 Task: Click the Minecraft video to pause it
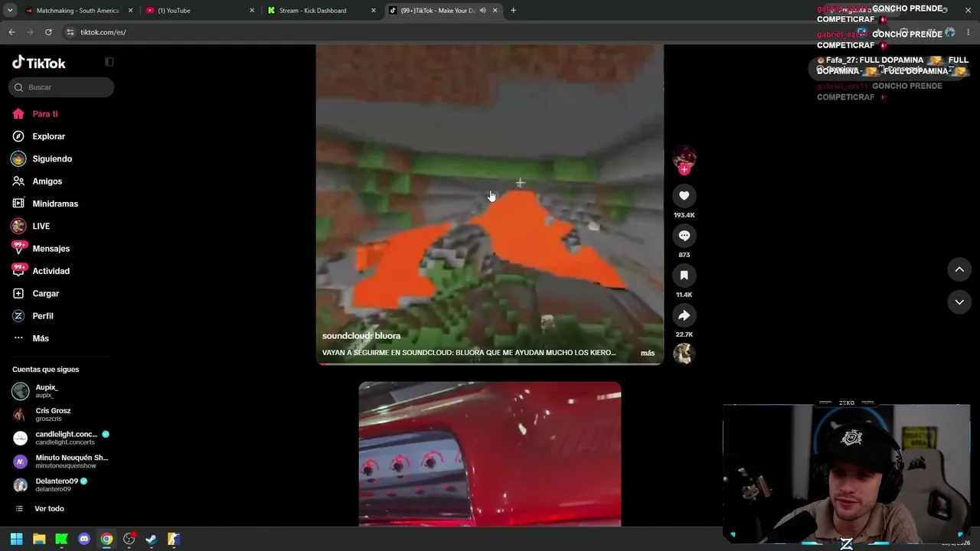point(490,204)
